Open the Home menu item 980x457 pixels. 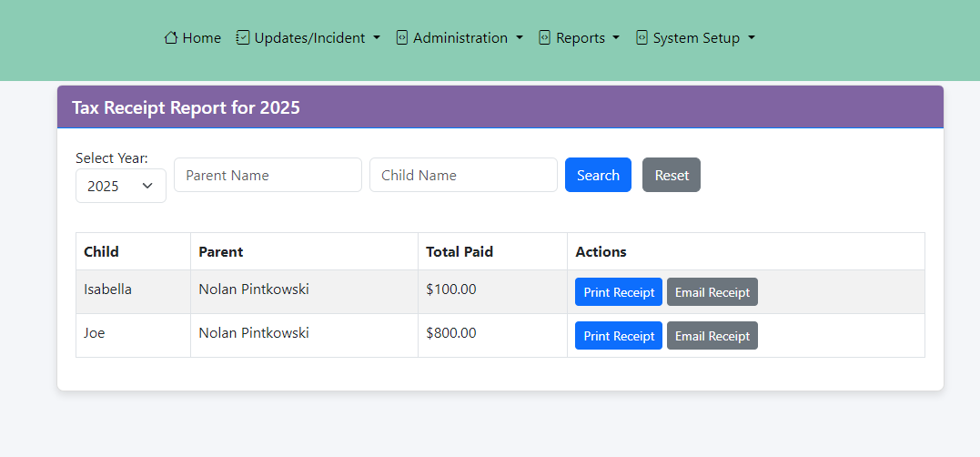coord(193,38)
